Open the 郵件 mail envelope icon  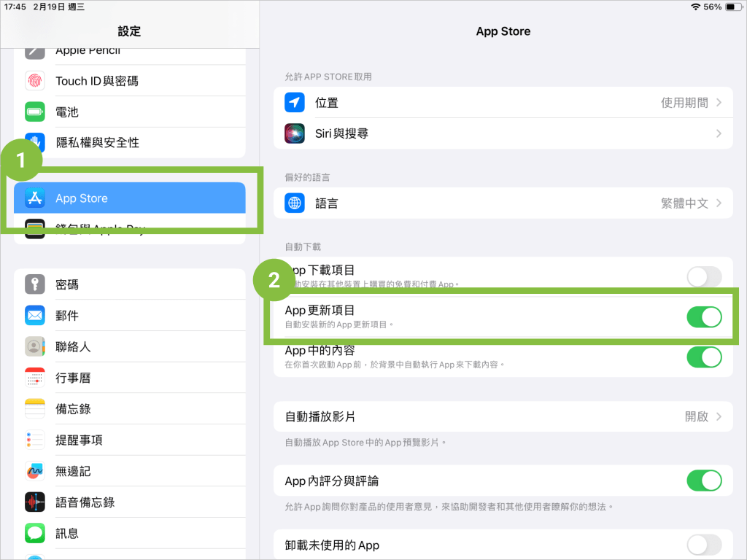pos(35,316)
